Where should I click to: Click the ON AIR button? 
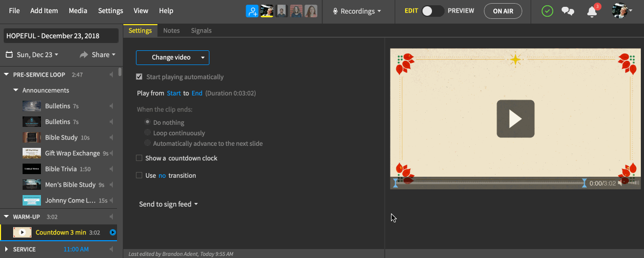(503, 11)
